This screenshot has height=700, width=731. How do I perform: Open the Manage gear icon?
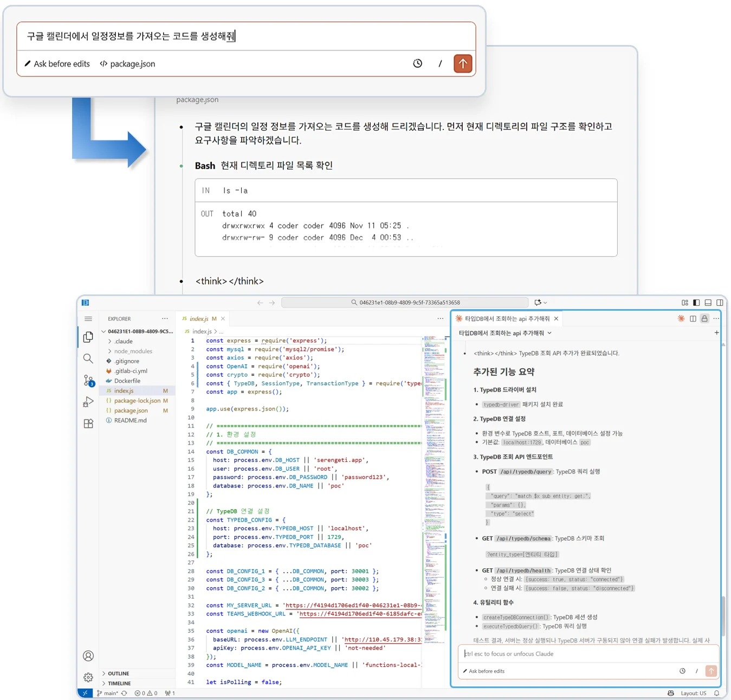pyautogui.click(x=88, y=677)
